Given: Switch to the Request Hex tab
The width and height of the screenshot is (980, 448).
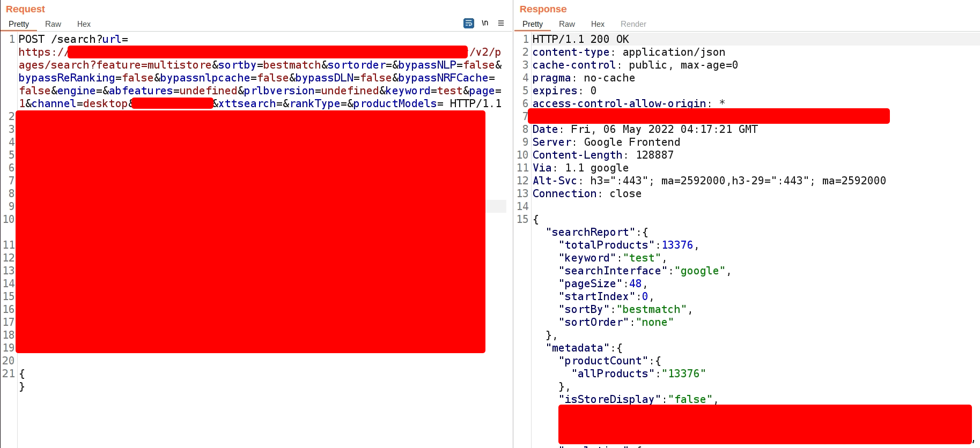Looking at the screenshot, I should [84, 24].
